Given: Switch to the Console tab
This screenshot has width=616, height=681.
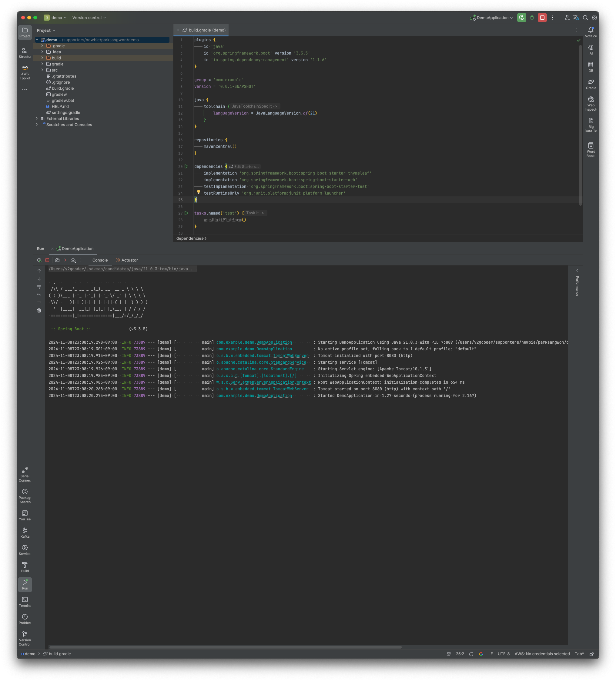Looking at the screenshot, I should (100, 260).
